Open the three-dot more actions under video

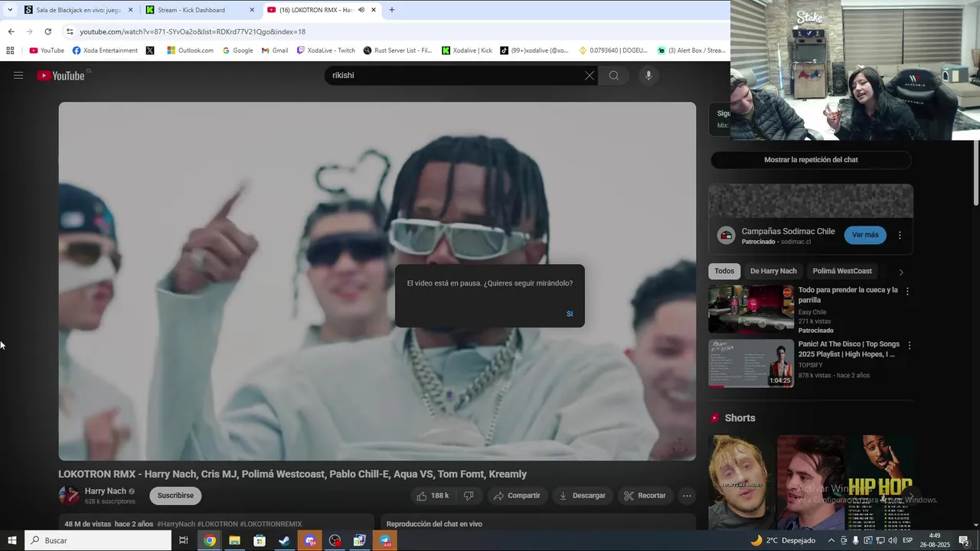[687, 495]
